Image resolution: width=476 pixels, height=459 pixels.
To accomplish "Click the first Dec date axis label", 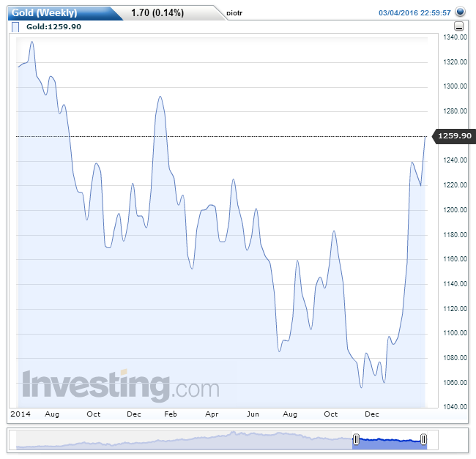I will click(134, 414).
